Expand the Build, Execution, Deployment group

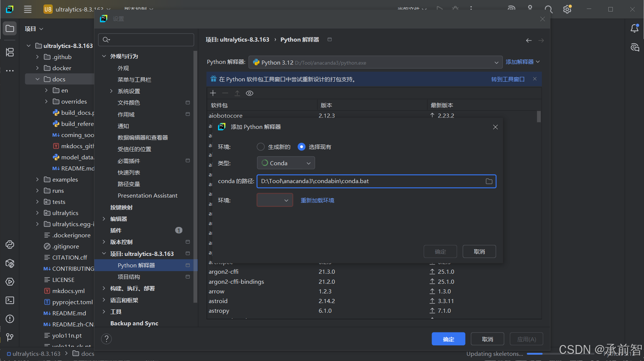click(104, 288)
